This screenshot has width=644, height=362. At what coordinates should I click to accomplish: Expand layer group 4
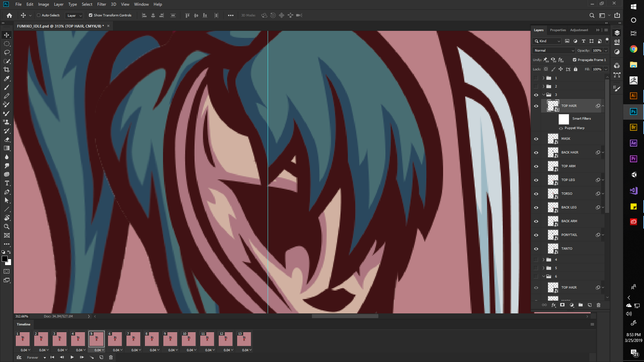543,260
